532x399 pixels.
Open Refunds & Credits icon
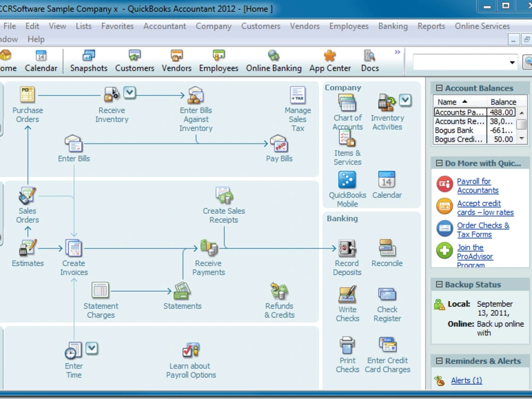(279, 291)
